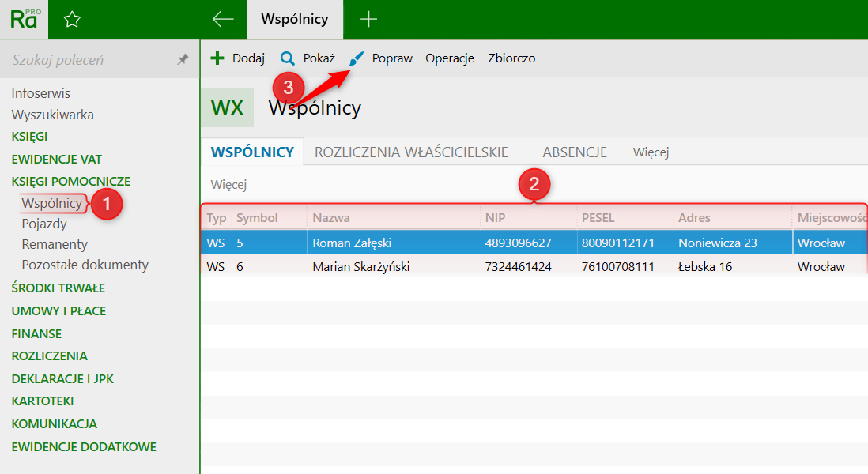Click NIP value 7324461424

(x=518, y=266)
